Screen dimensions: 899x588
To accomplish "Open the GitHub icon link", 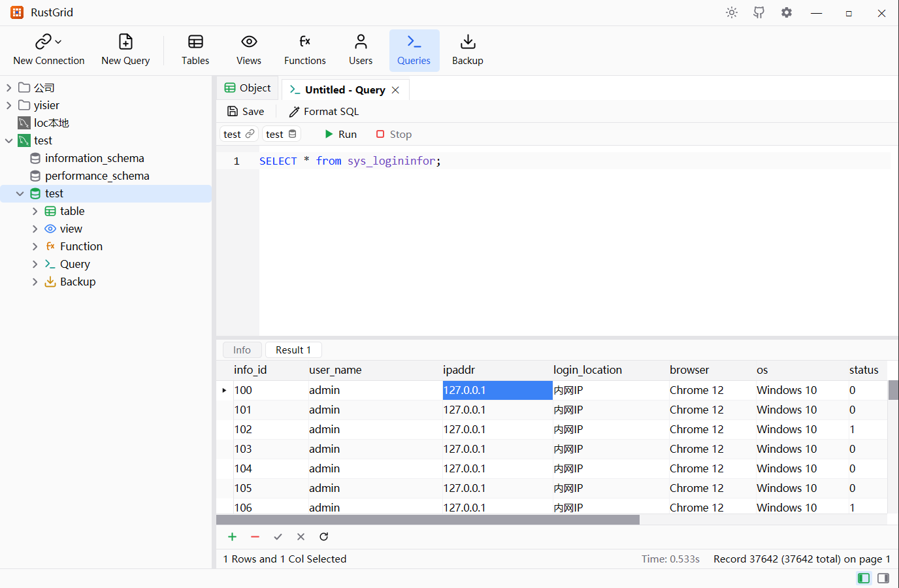I will point(759,12).
